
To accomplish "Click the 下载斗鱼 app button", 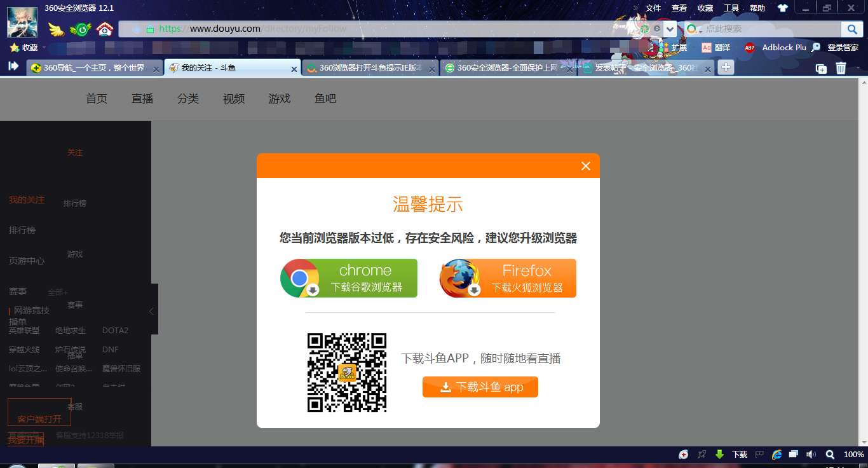I will point(480,387).
